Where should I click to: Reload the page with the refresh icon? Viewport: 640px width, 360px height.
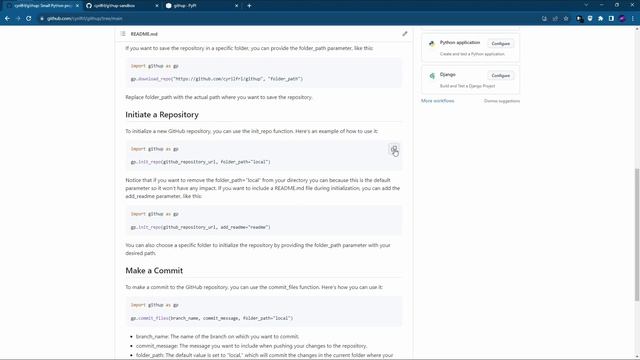coord(29,18)
